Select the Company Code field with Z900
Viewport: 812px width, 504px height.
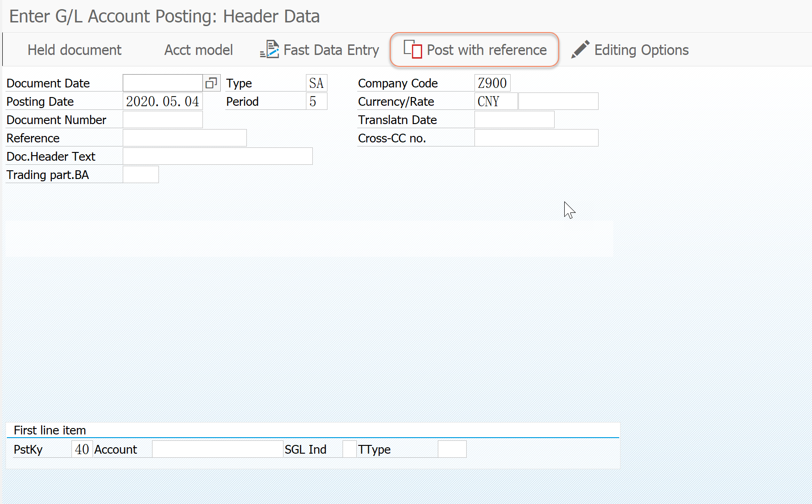point(492,83)
